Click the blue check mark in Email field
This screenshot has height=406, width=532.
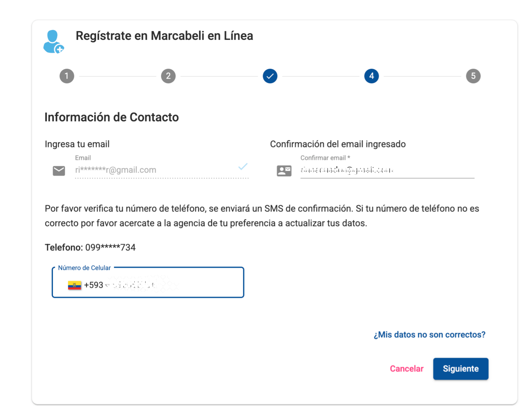[x=243, y=167]
